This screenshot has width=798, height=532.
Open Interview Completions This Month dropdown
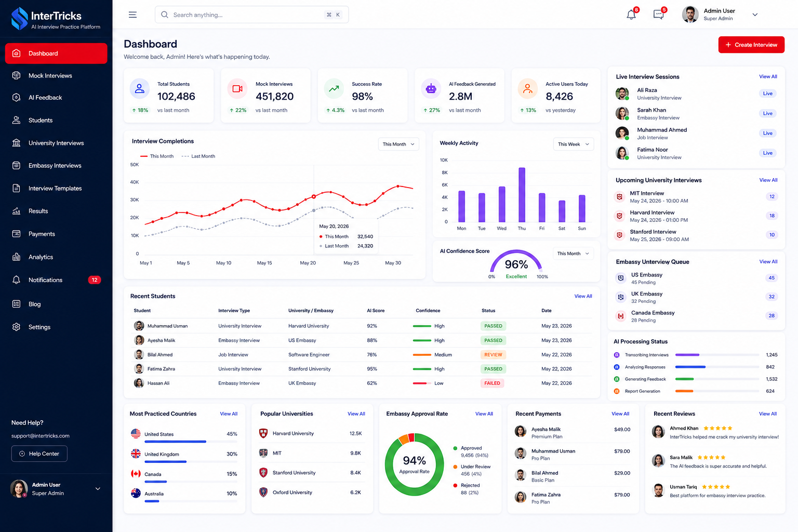[x=398, y=144]
